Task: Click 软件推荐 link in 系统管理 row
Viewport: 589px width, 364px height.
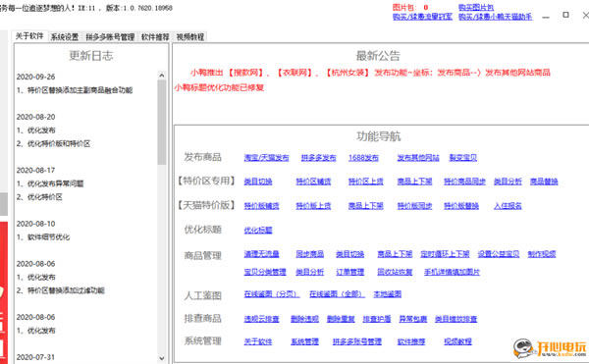Action: tap(411, 341)
